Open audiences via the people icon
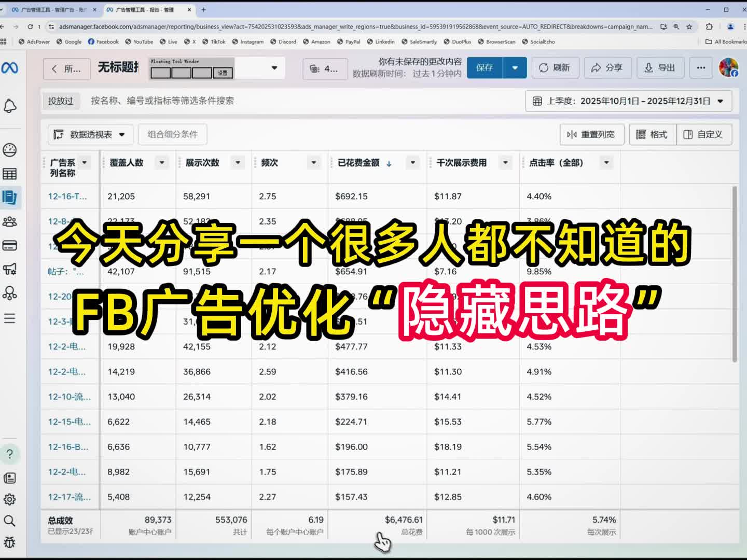The width and height of the screenshot is (747, 560). [10, 221]
